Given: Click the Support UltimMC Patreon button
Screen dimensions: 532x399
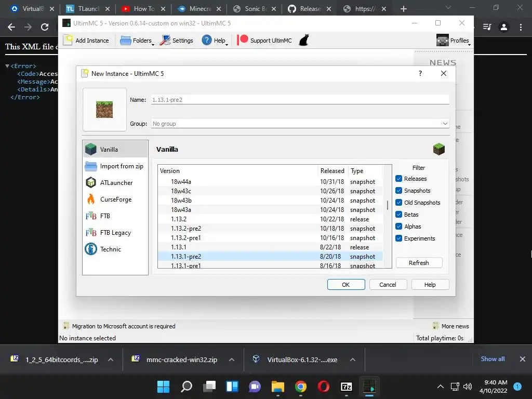Looking at the screenshot, I should pyautogui.click(x=264, y=41).
